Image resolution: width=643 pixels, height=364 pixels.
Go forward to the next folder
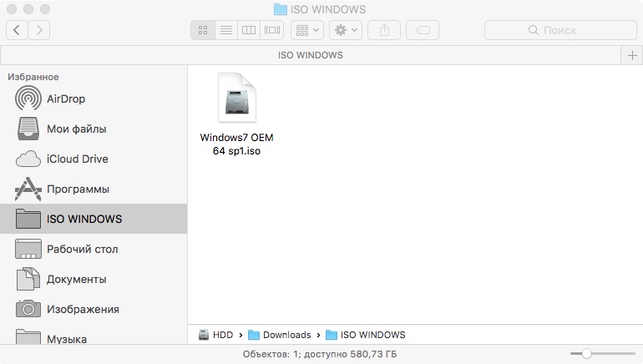tap(39, 30)
